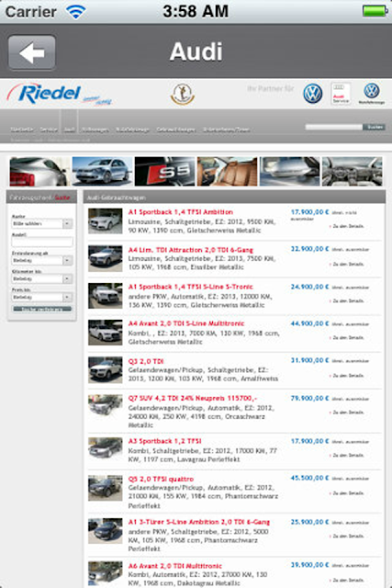
Task: Click the 45.500,00 € price of Q5
Action: point(309,478)
